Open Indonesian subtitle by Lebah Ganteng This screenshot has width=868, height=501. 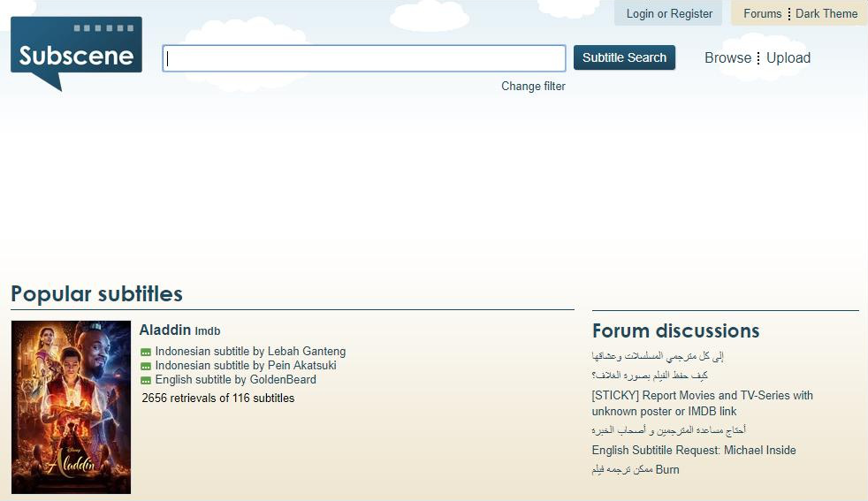coord(250,352)
